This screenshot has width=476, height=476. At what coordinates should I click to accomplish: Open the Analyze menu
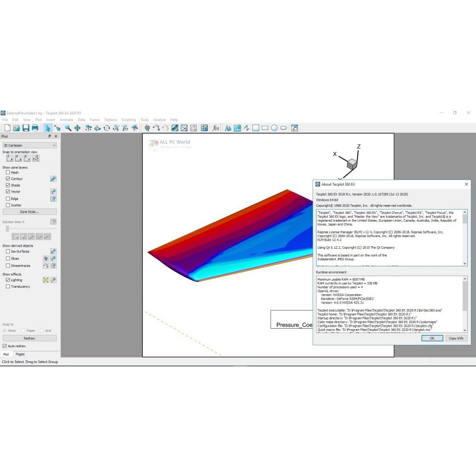coord(159,120)
